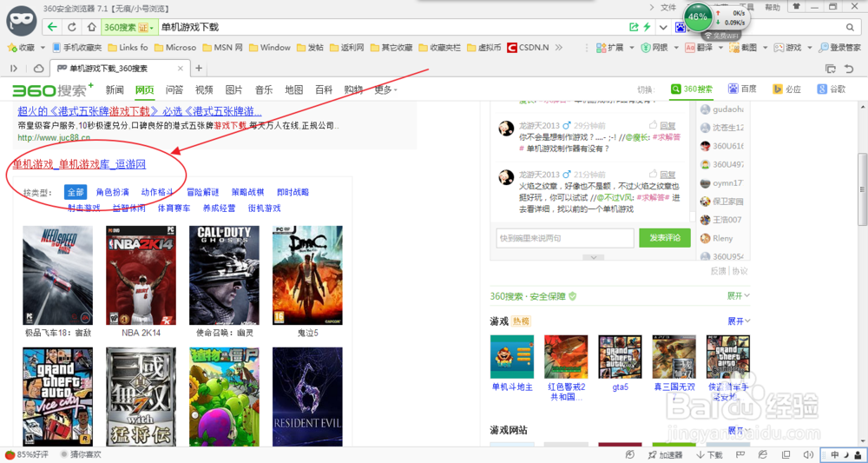Screen dimensions: 868x463
Task: Switch search engine to 百度
Action: coord(742,89)
